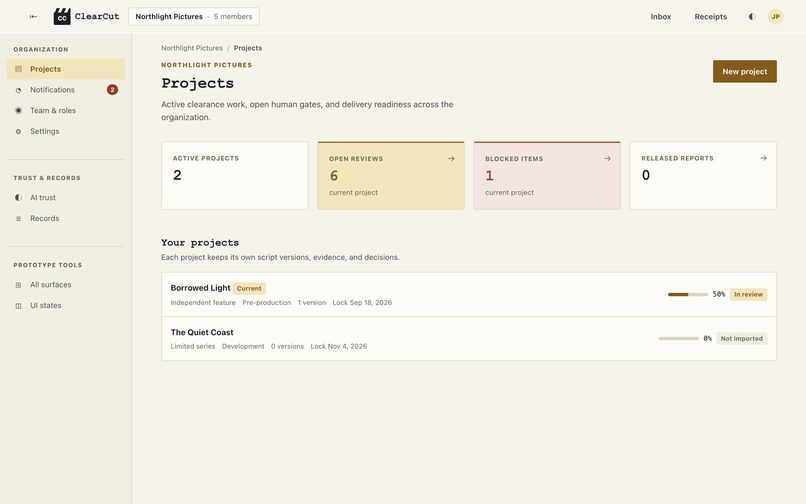Click the AI trust half-circle icon
This screenshot has height=504, width=806.
point(19,197)
